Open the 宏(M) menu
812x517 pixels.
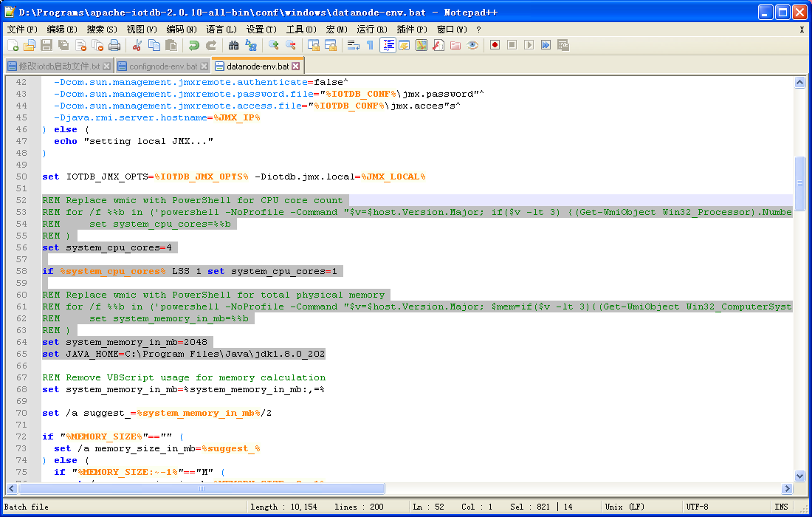tap(337, 30)
